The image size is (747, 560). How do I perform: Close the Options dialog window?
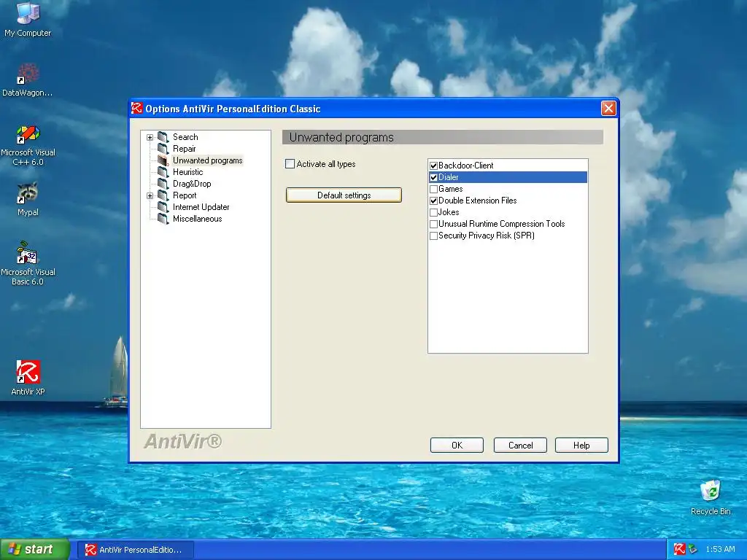click(608, 109)
